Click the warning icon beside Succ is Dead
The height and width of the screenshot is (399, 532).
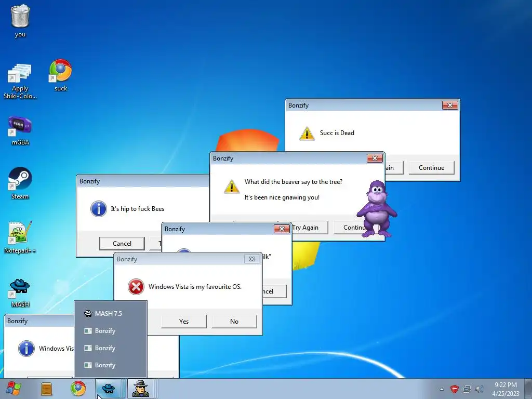coord(307,134)
